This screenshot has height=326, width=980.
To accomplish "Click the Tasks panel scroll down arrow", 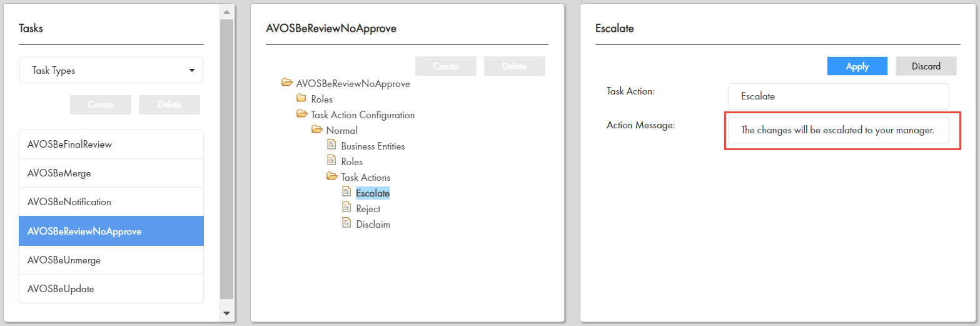I will [226, 313].
